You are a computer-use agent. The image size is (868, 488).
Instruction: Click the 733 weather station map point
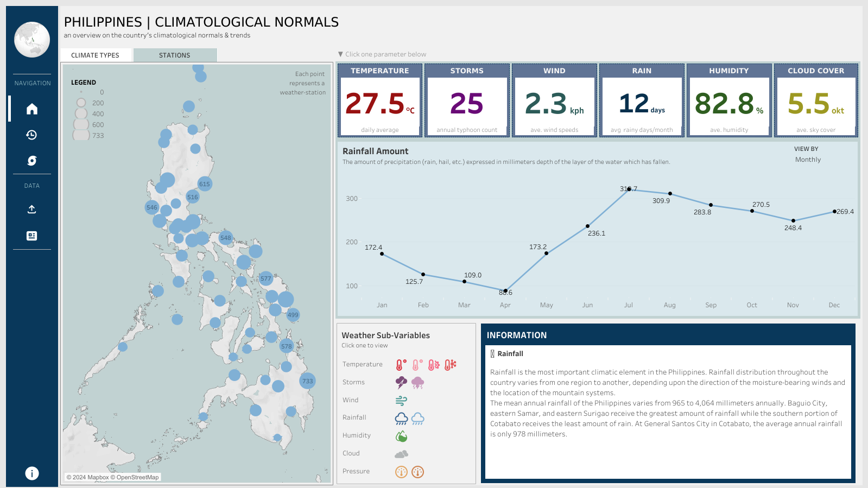pos(307,381)
